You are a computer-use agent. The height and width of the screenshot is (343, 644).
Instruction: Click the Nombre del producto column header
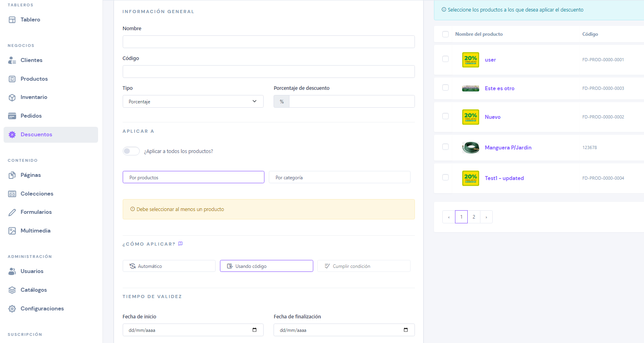(479, 34)
